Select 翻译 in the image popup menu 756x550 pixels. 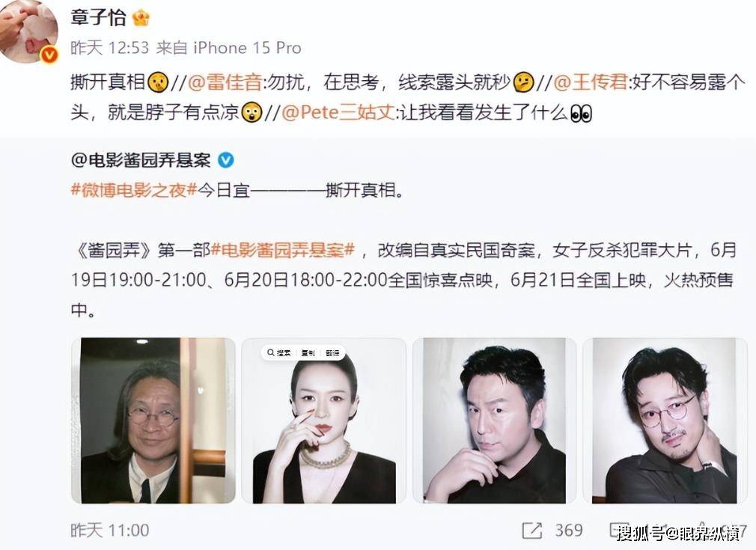pos(332,353)
